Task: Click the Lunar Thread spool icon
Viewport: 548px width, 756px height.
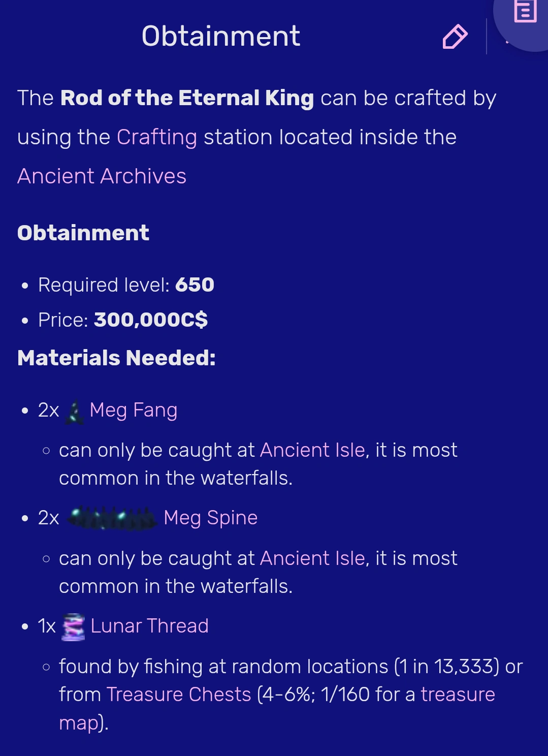Action: tap(73, 626)
